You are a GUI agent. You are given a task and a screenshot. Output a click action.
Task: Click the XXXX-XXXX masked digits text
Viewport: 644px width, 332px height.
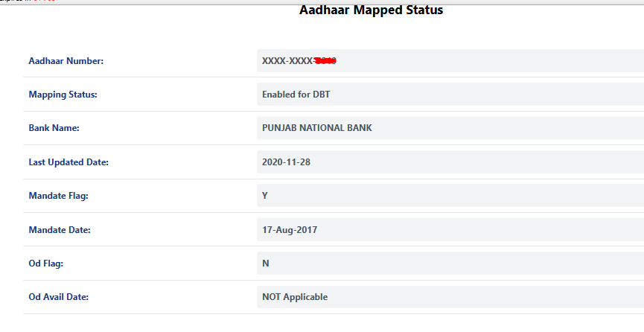click(x=287, y=61)
